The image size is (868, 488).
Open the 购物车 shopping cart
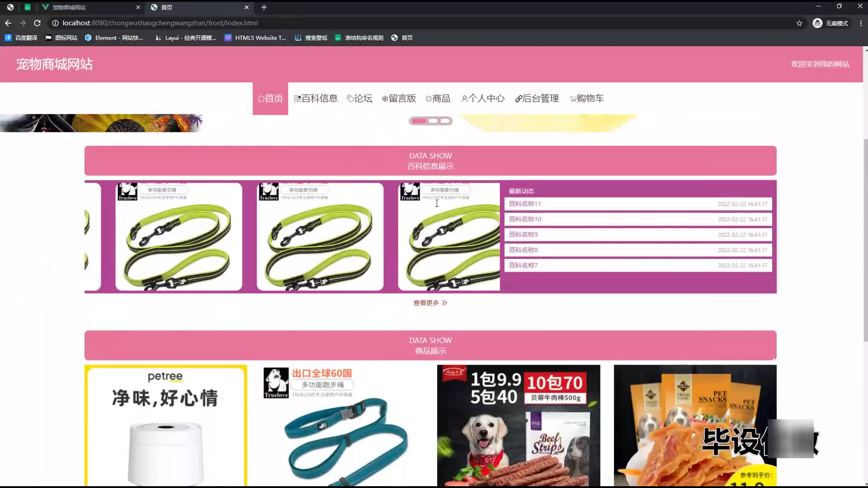[x=587, y=99]
